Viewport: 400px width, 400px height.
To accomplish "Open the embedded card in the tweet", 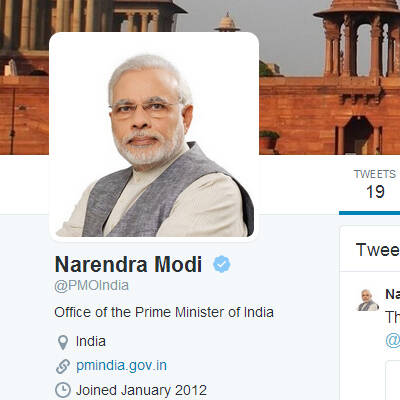I will [x=393, y=380].
